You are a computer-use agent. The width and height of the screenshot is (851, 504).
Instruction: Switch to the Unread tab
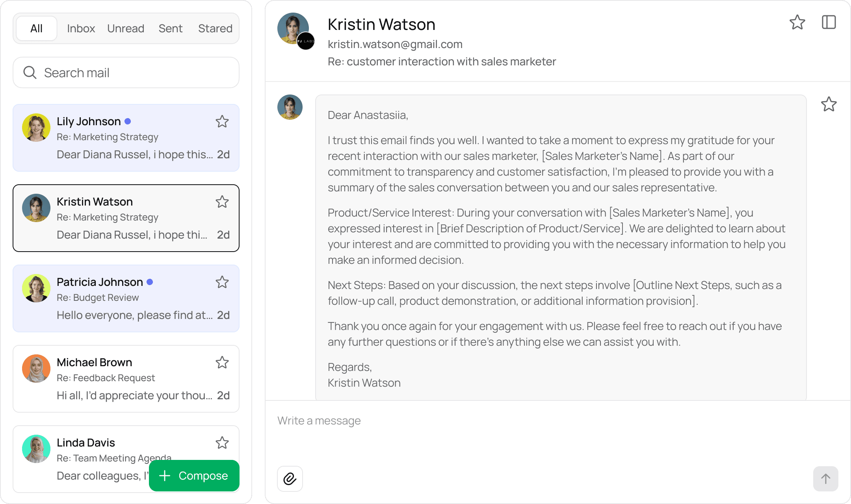point(126,28)
